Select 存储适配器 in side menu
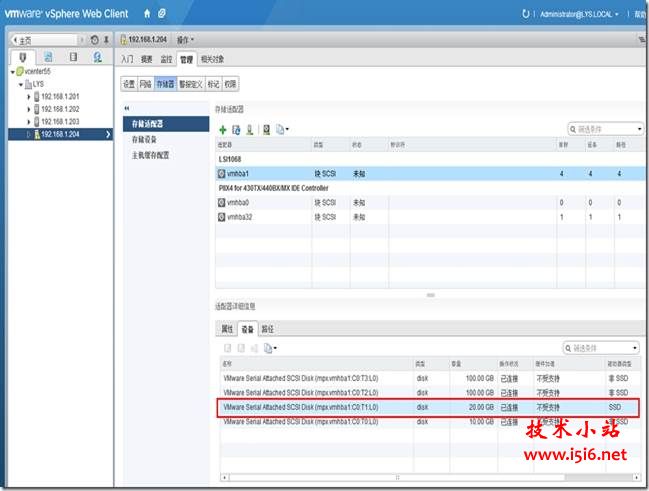649x491 pixels. 166,124
